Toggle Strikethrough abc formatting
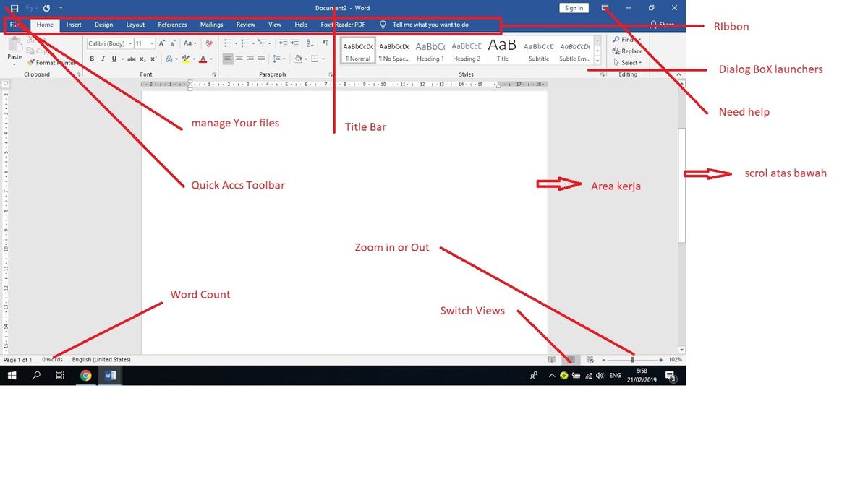The image size is (868, 482). click(x=132, y=59)
